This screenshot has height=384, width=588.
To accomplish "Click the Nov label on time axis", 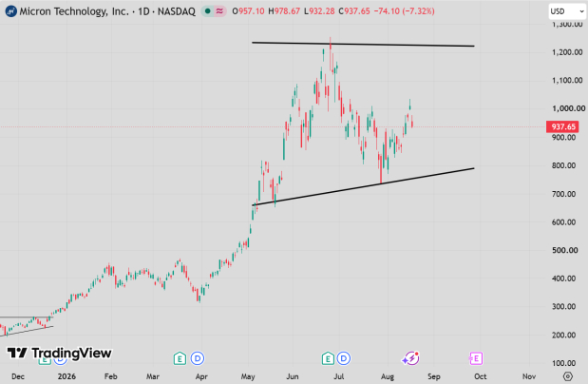I will coord(529,376).
